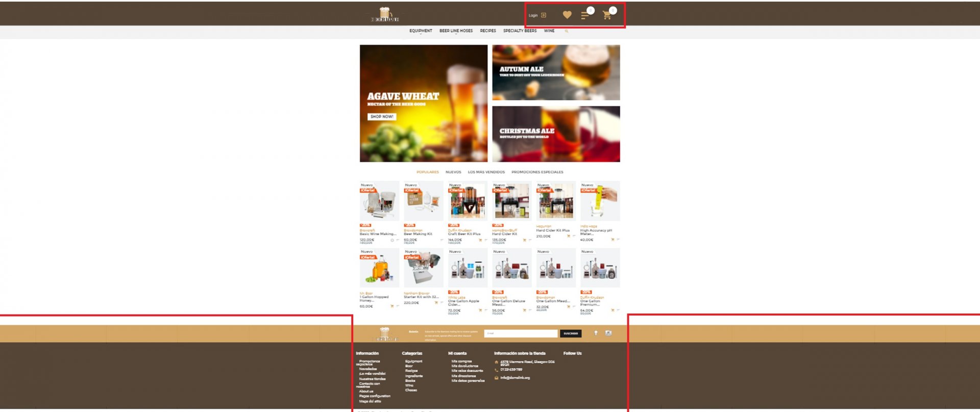Open the Ingredients footer category link
The image size is (980, 412).
pyautogui.click(x=414, y=376)
